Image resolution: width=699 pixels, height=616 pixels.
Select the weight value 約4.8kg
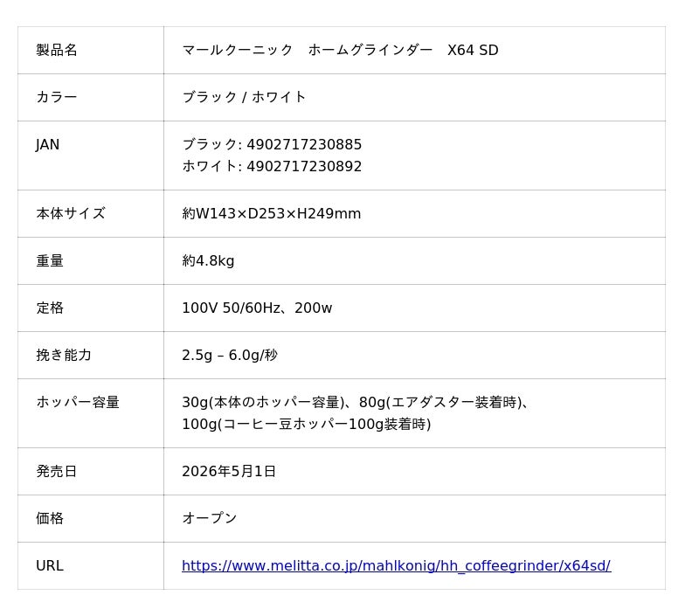[x=208, y=261]
